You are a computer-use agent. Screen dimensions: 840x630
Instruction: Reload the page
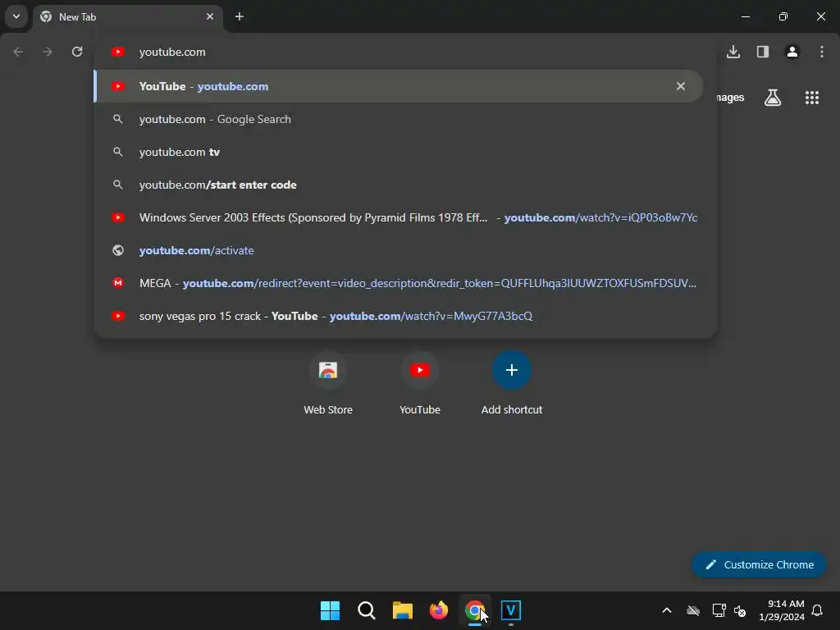tap(77, 52)
